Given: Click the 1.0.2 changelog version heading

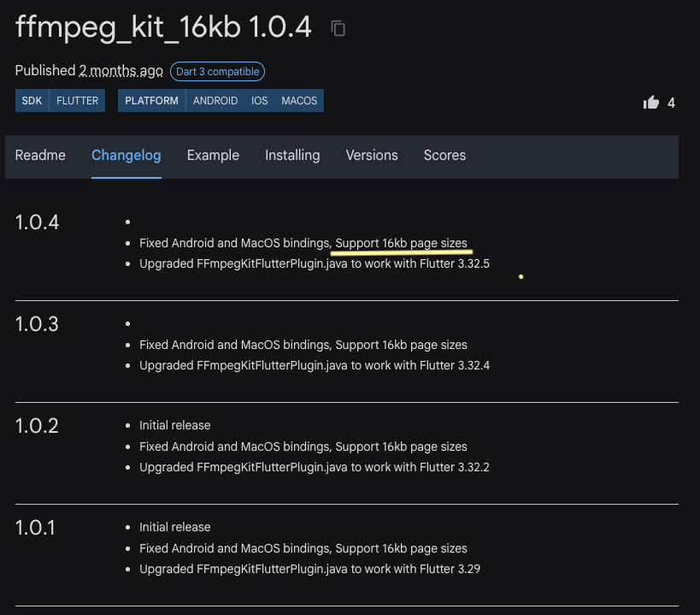Looking at the screenshot, I should point(37,426).
